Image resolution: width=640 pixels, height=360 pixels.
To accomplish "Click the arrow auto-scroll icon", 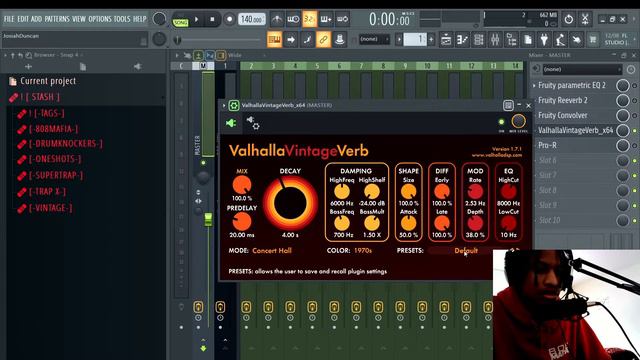I will [x=291, y=40].
